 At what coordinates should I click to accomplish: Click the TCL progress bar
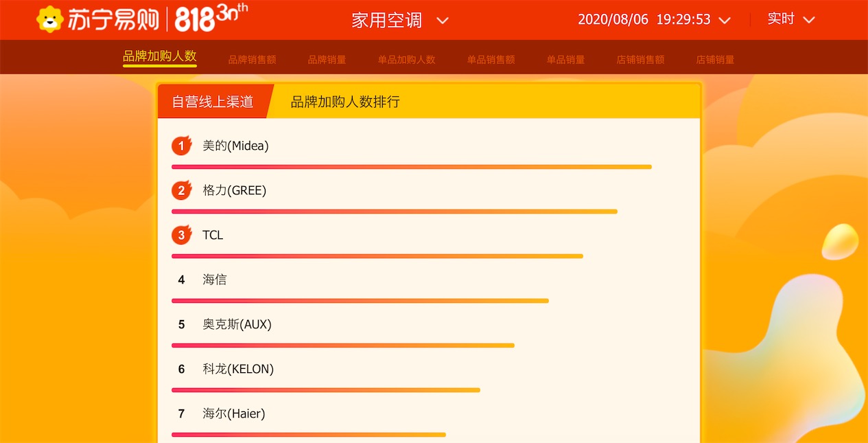(x=377, y=256)
